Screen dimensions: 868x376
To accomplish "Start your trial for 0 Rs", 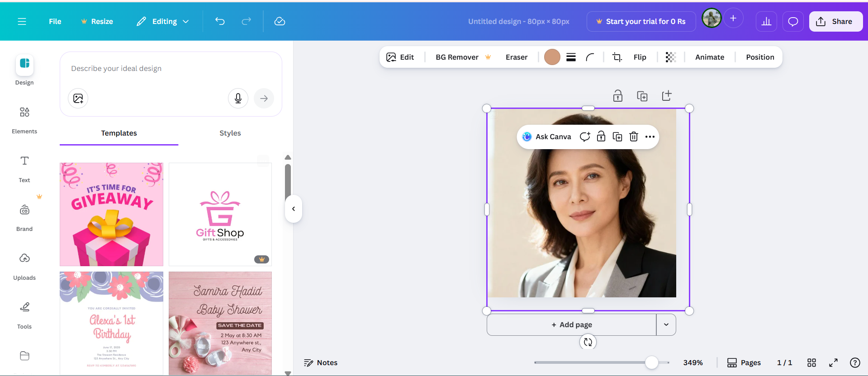I will point(641,21).
